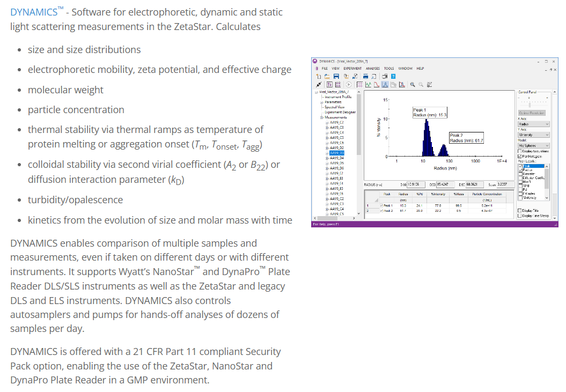Open the EXPERIMENT menu
The image size is (566, 392).
point(352,69)
